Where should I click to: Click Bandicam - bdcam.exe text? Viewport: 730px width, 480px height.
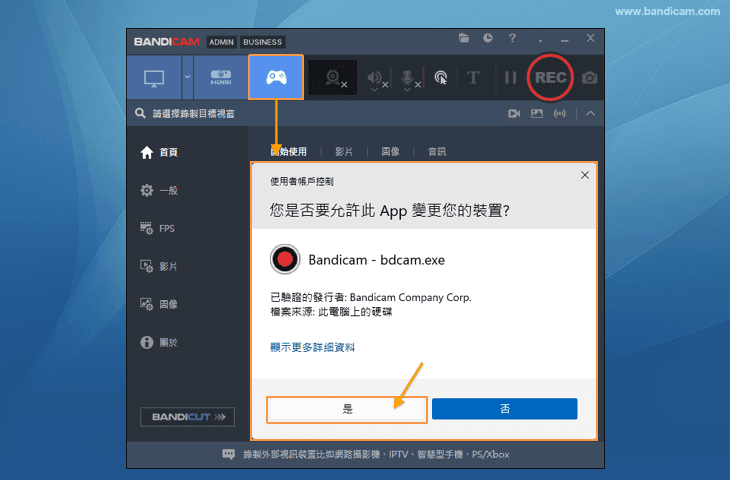point(377,260)
